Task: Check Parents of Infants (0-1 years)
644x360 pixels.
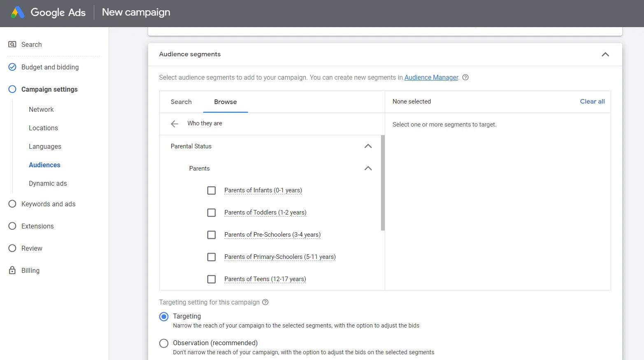Action: click(212, 190)
